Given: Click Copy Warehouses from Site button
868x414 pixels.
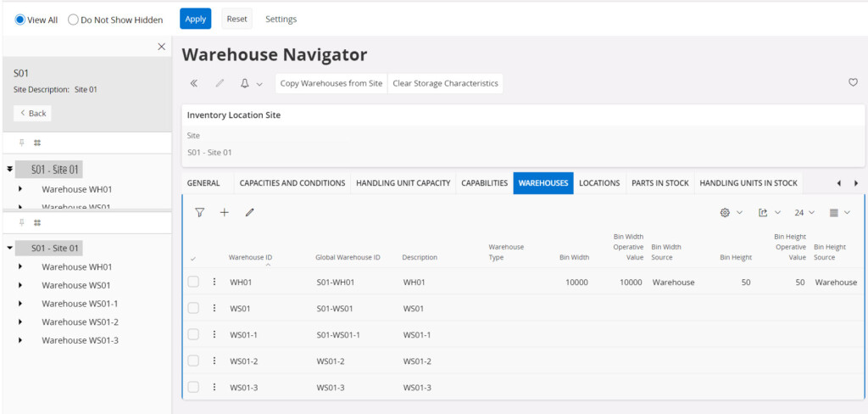Looking at the screenshot, I should pyautogui.click(x=331, y=83).
